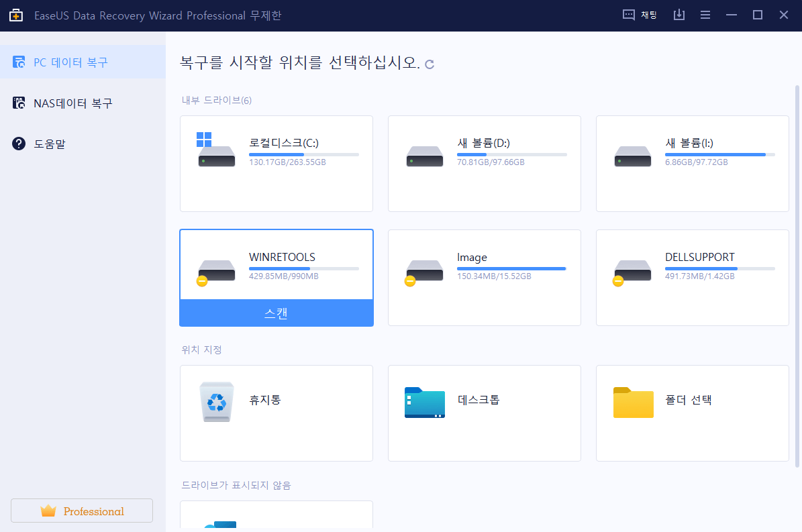Click the Image partition usage bar

[x=512, y=268]
